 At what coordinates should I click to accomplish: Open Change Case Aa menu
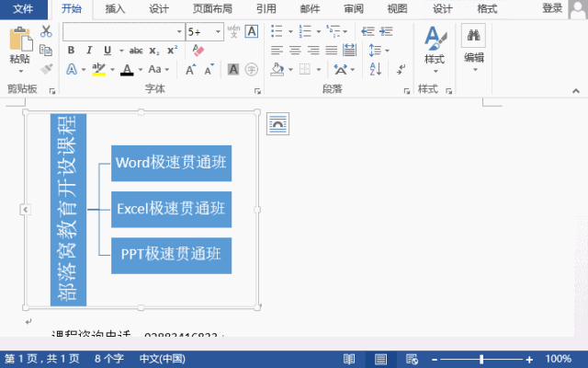(158, 70)
